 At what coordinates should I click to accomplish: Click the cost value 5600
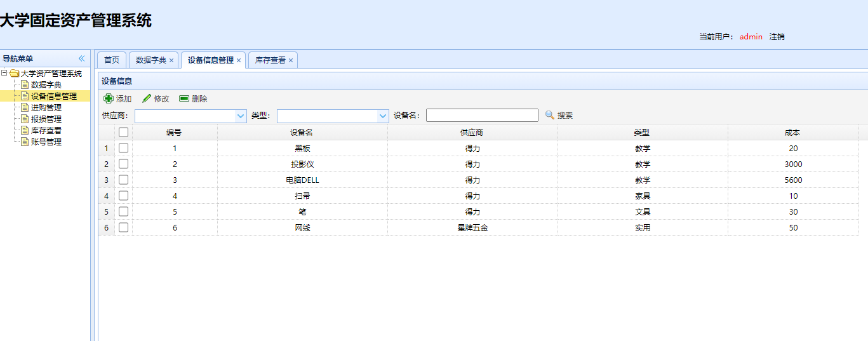coord(793,180)
